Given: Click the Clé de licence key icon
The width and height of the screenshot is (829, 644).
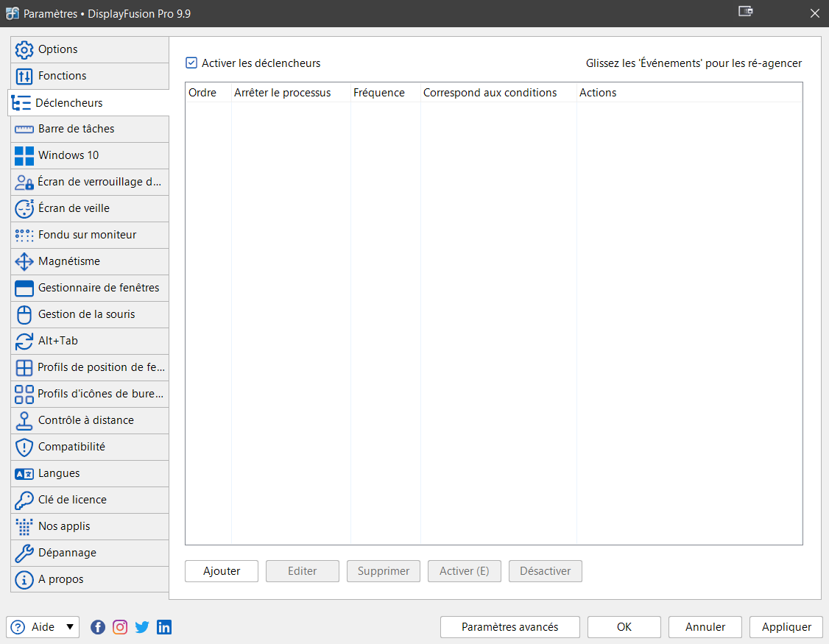Looking at the screenshot, I should pyautogui.click(x=24, y=500).
